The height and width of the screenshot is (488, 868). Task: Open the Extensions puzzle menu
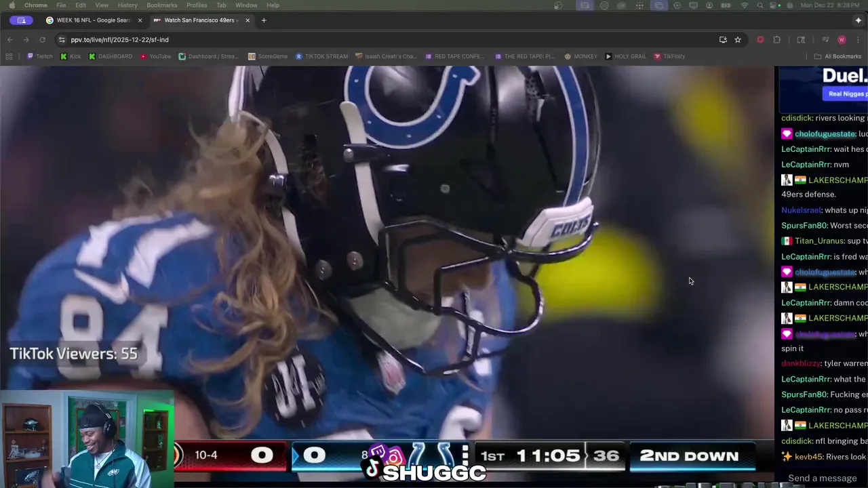777,39
